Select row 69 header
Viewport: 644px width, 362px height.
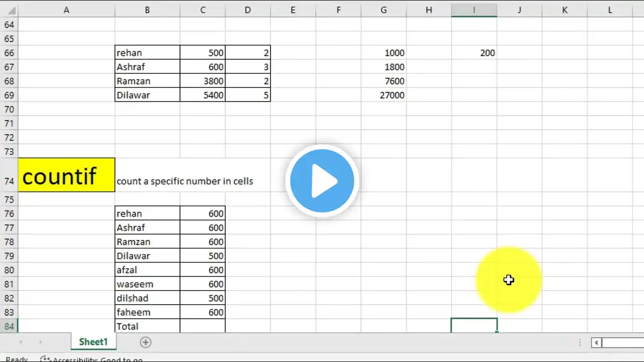[9, 95]
